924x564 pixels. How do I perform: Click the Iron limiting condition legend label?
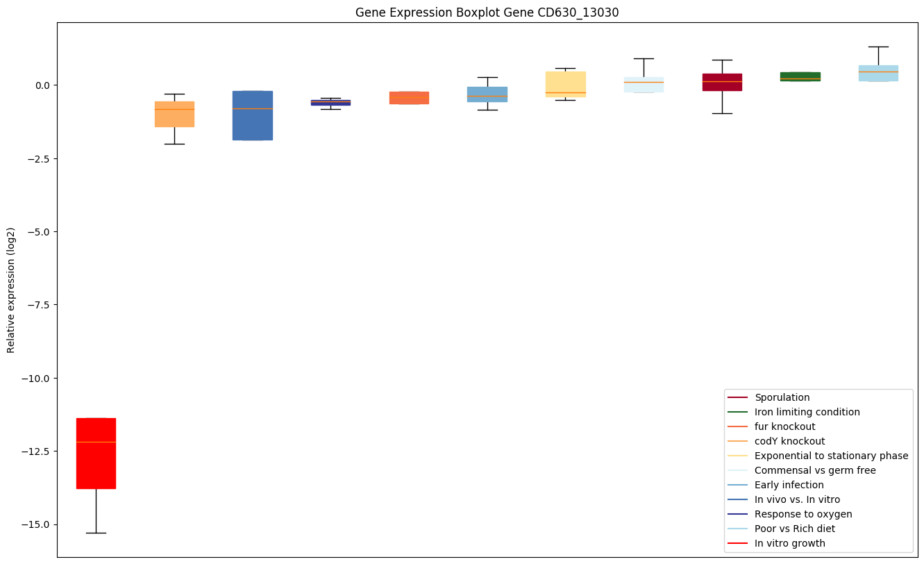[x=807, y=412]
